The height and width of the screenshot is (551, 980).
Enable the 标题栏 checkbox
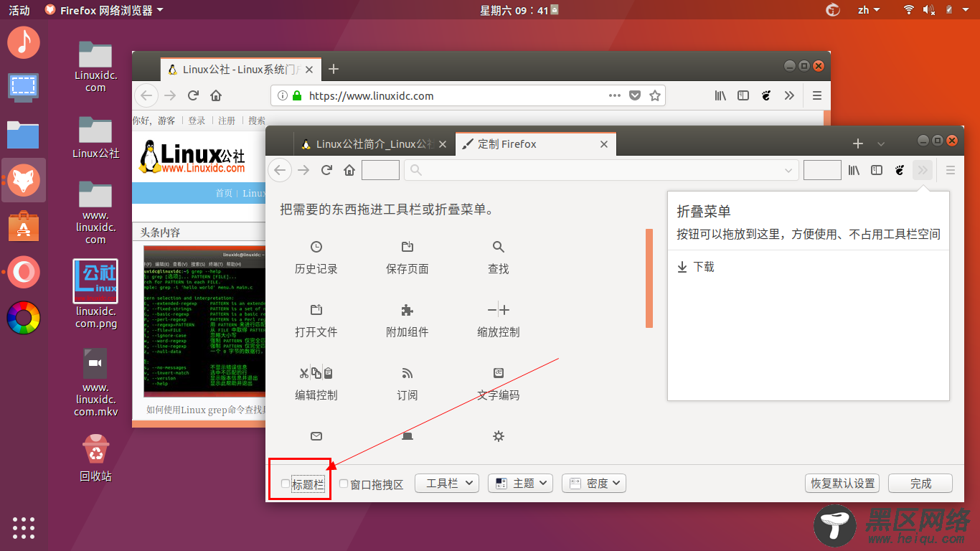[x=285, y=484]
